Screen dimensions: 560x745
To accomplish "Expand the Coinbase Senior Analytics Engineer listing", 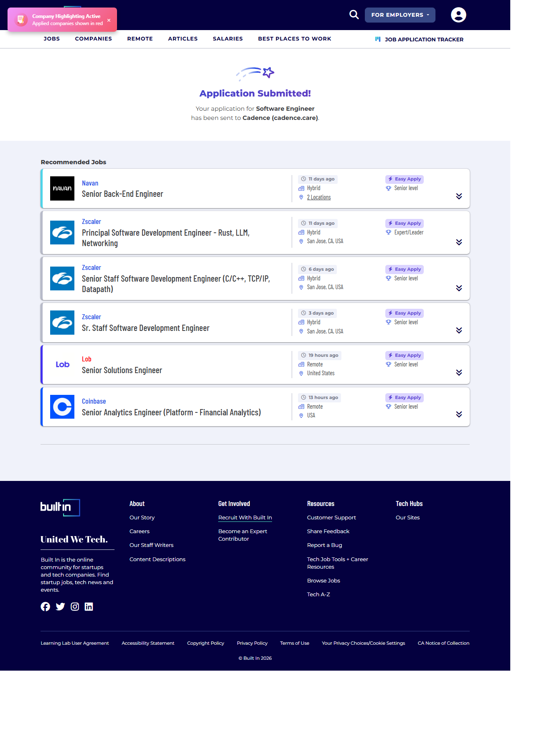I will [459, 414].
